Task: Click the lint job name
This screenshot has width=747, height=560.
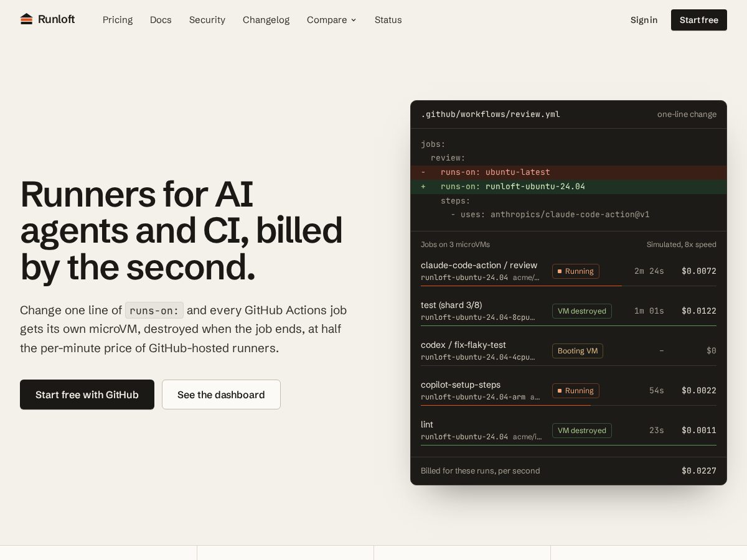Action: (x=427, y=424)
